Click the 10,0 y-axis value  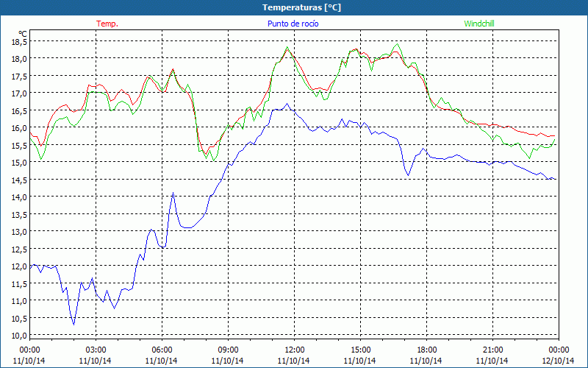pos(19,336)
